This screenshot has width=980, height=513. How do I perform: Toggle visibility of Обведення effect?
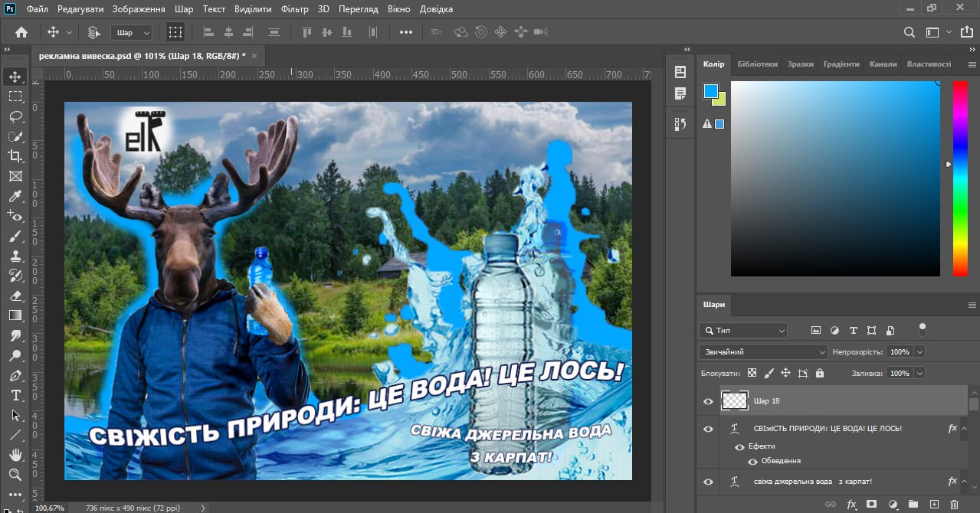click(752, 461)
